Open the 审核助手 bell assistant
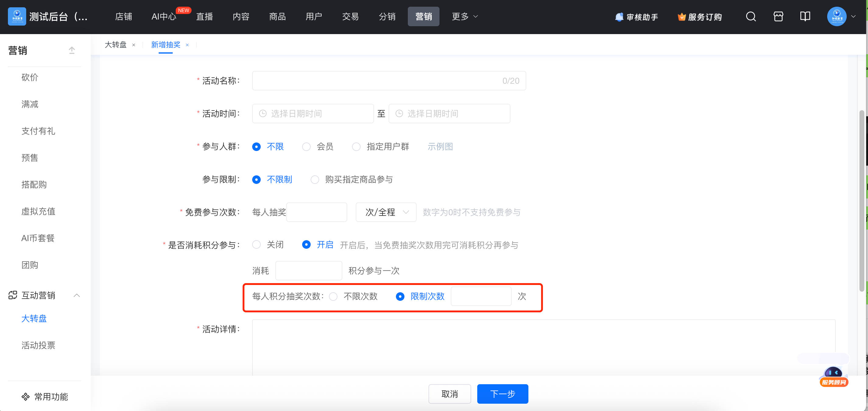This screenshot has height=411, width=868. [636, 17]
